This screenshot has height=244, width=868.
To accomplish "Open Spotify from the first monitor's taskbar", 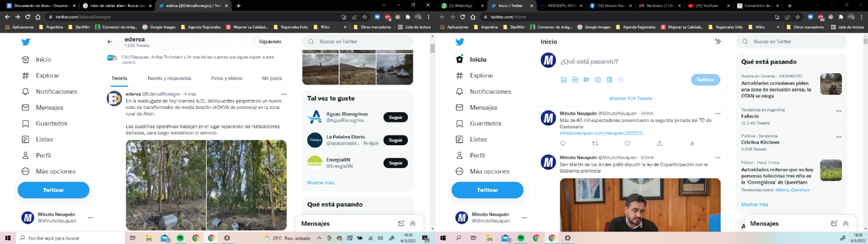I will coord(180,238).
